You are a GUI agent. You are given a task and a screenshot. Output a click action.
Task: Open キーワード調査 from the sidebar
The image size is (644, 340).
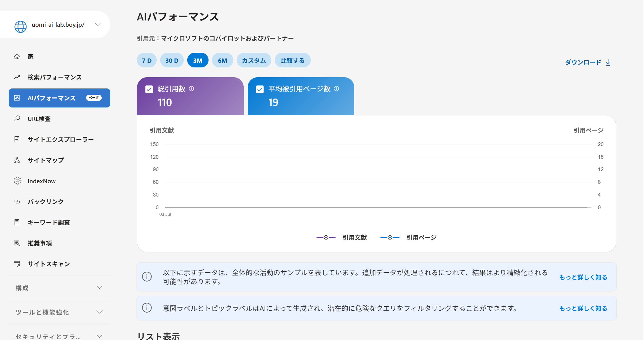click(x=59, y=222)
